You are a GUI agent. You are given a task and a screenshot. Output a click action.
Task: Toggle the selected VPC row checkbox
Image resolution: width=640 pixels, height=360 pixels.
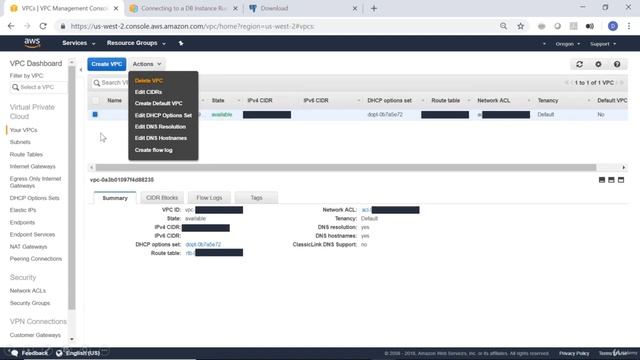(x=95, y=115)
